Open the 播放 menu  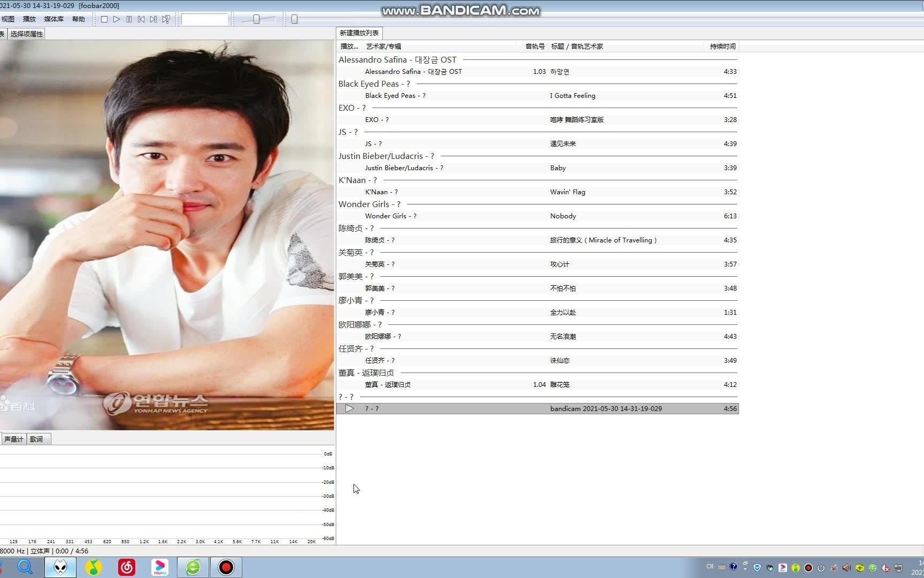29,19
